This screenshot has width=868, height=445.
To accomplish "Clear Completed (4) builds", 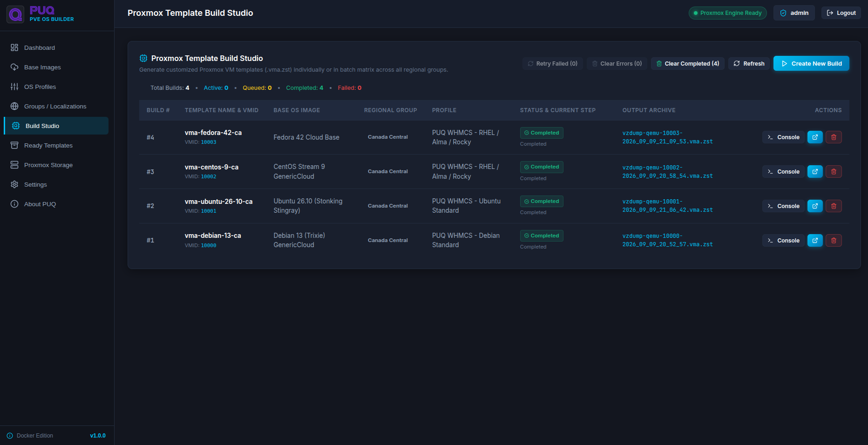I will pos(687,64).
